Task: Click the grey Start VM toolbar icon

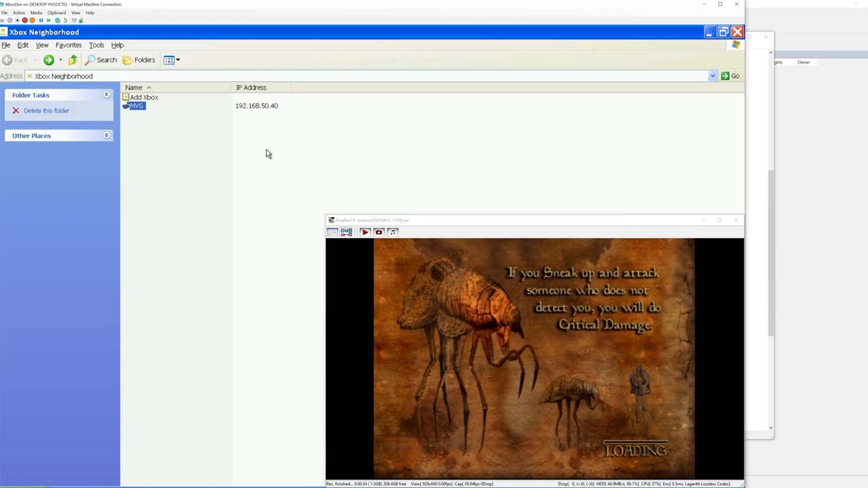Action: (x=10, y=20)
